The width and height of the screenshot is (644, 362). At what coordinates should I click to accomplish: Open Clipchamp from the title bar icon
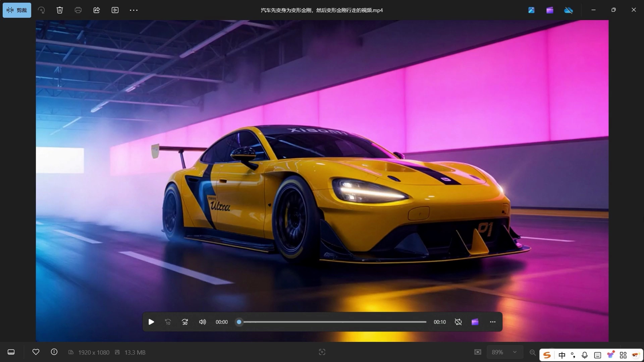click(550, 10)
